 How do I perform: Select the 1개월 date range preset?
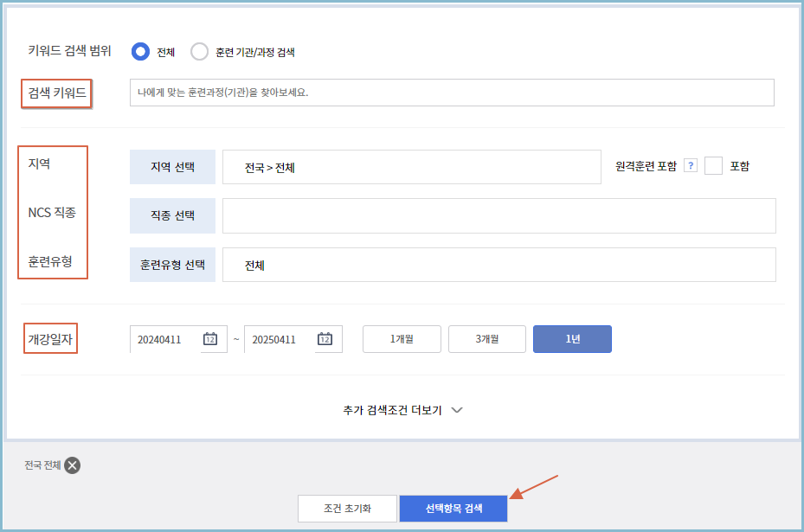(x=401, y=339)
